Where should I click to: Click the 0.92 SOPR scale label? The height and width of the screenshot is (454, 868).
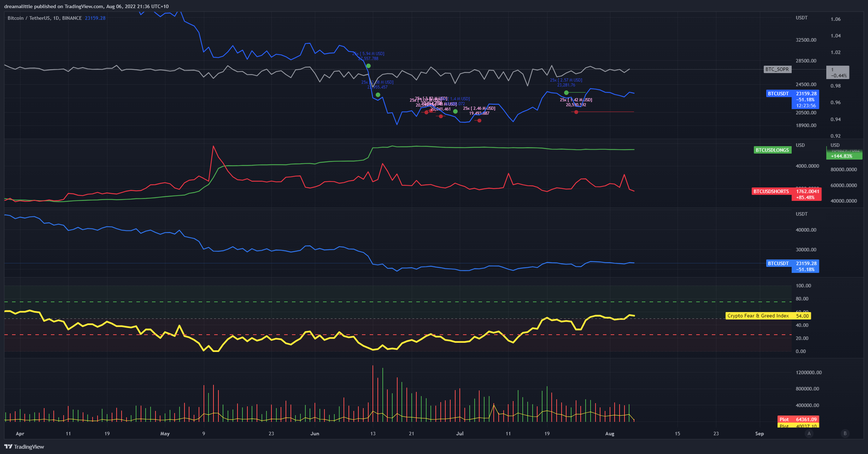(835, 136)
